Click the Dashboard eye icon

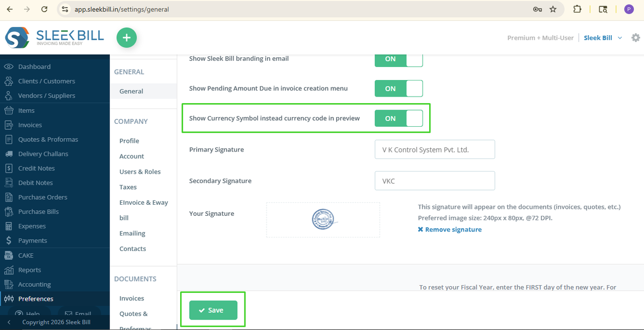point(9,66)
